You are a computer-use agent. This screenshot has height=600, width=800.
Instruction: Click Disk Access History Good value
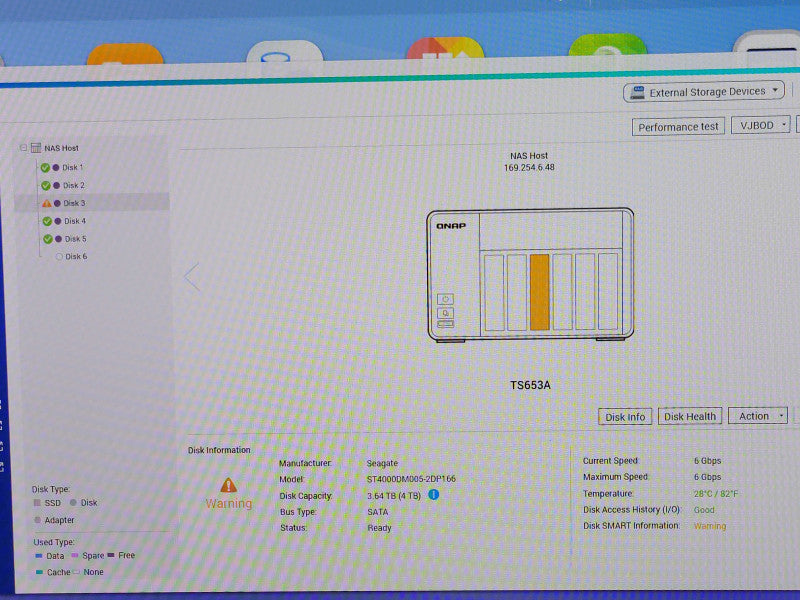click(x=704, y=510)
